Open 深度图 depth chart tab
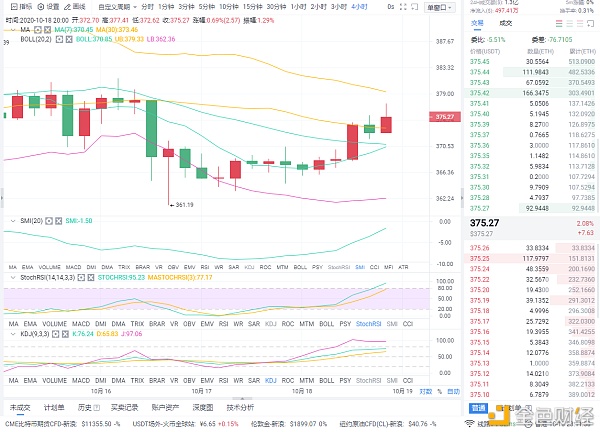The width and height of the screenshot is (600, 432). (x=203, y=408)
